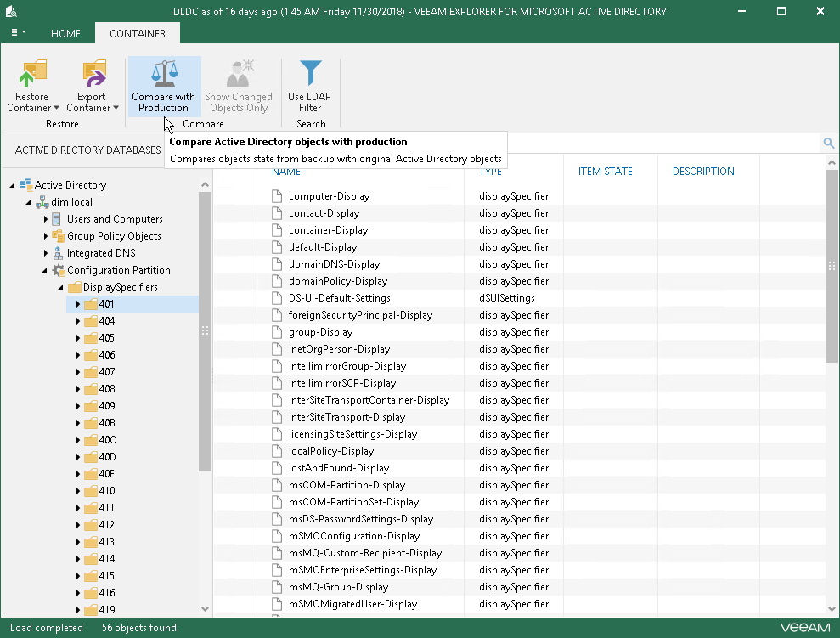Click the localPolicy-Display file icon
840x638 pixels.
coord(276,451)
